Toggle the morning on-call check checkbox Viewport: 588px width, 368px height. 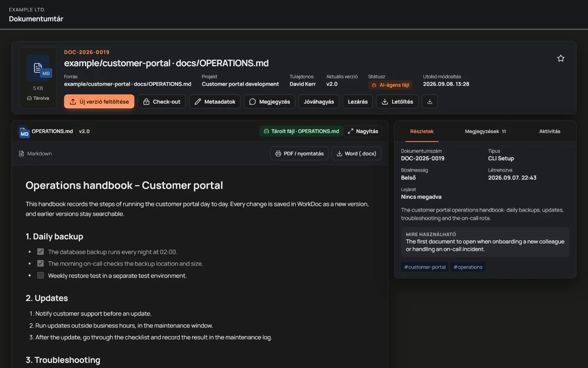[40, 263]
